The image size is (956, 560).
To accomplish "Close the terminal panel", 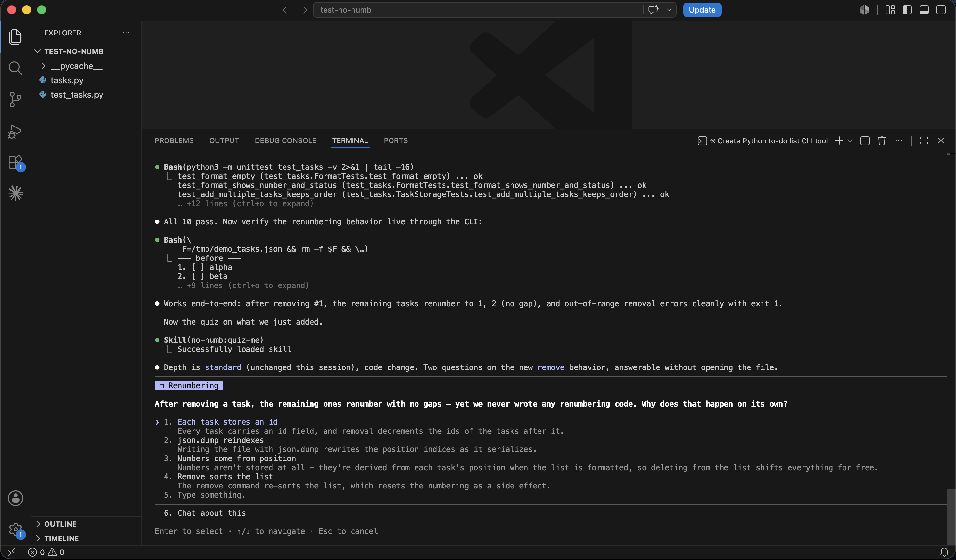I will tap(941, 141).
